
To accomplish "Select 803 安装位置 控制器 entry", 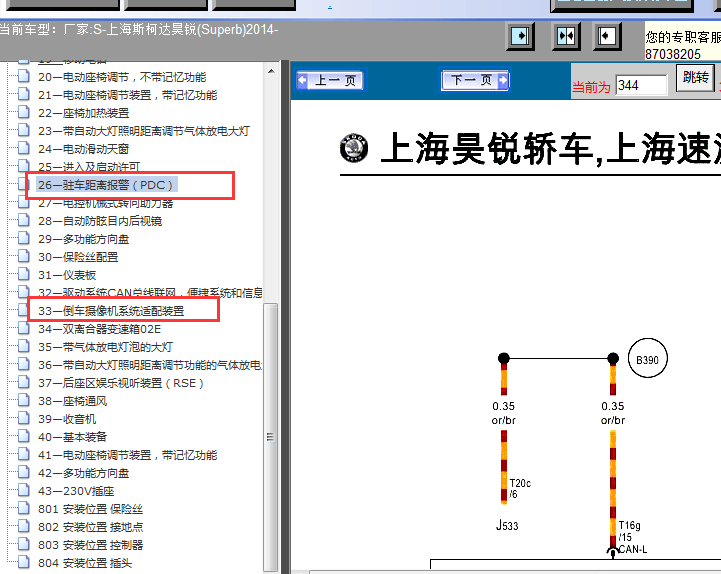I will point(90,545).
